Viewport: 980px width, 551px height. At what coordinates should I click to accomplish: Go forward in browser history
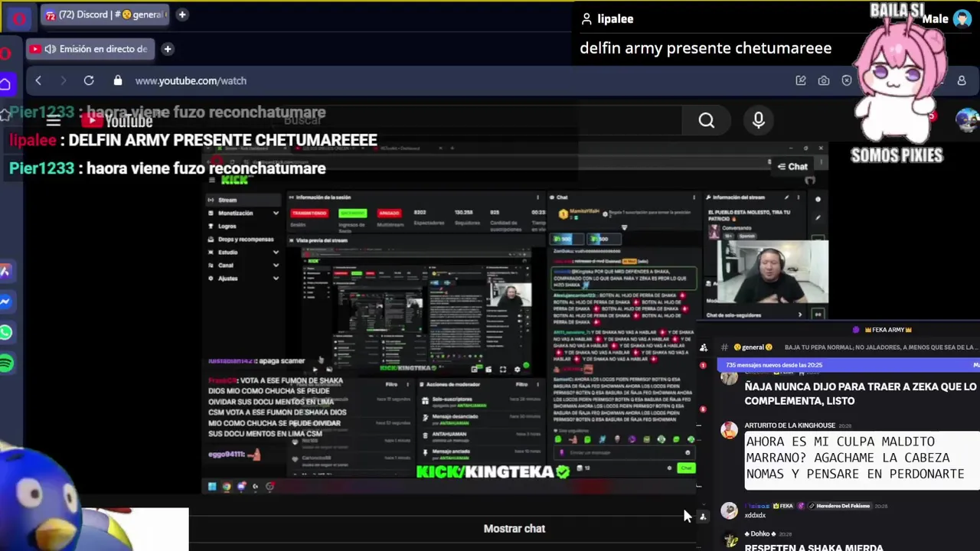[x=64, y=80]
